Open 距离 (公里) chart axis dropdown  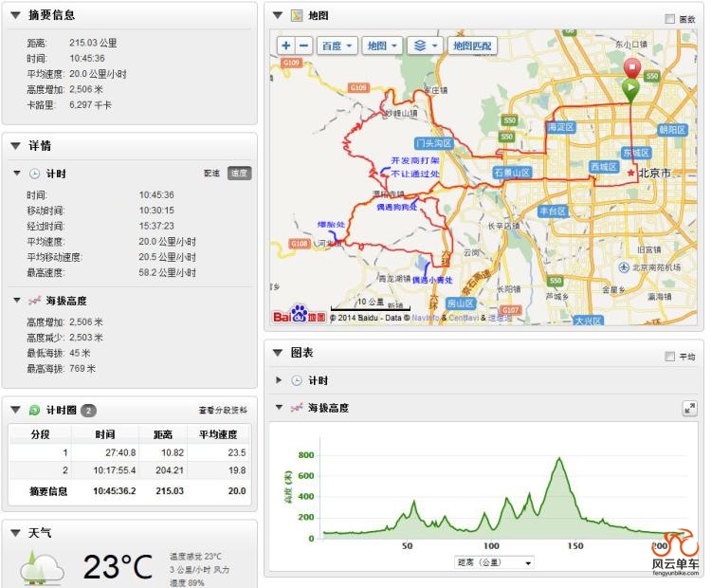pyautogui.click(x=495, y=562)
